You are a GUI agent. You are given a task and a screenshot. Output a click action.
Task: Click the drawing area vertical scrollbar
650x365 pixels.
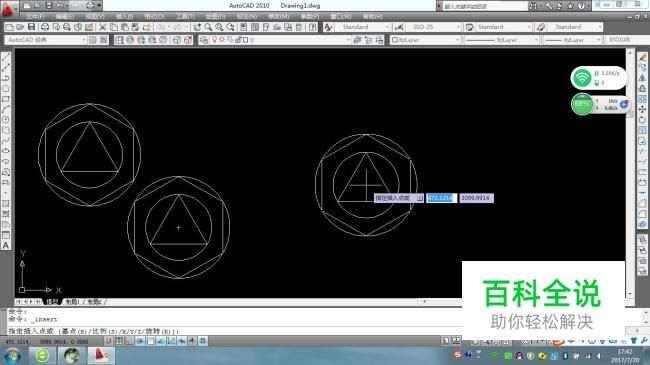(630, 172)
